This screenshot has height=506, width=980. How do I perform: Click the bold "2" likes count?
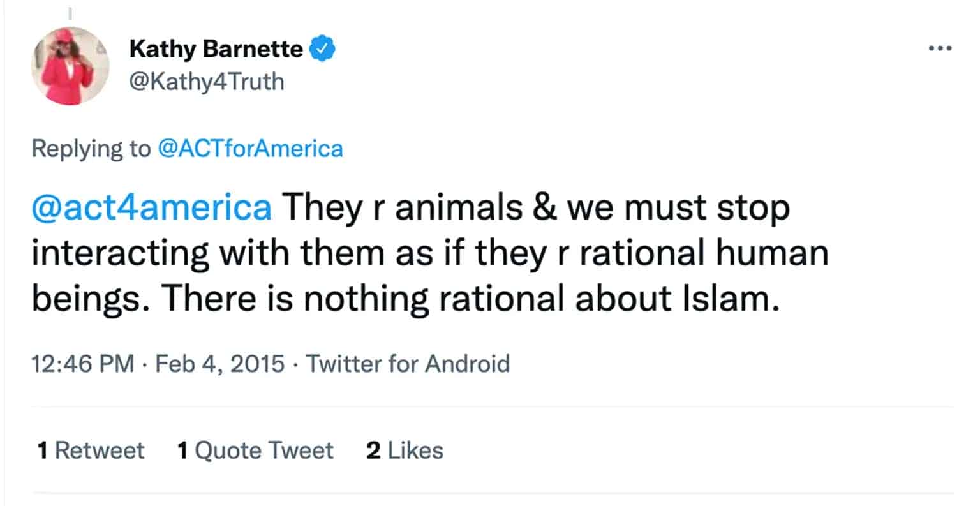(x=373, y=450)
